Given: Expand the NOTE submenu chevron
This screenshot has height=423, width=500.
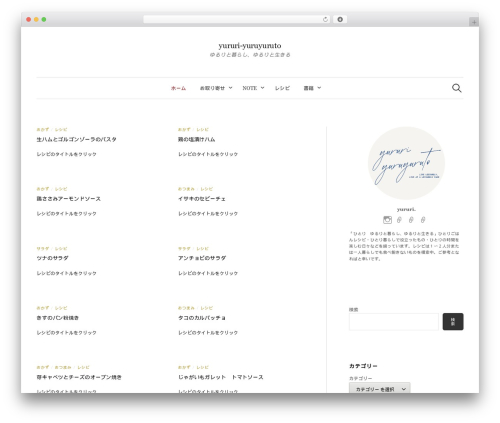Looking at the screenshot, I should [x=262, y=88].
